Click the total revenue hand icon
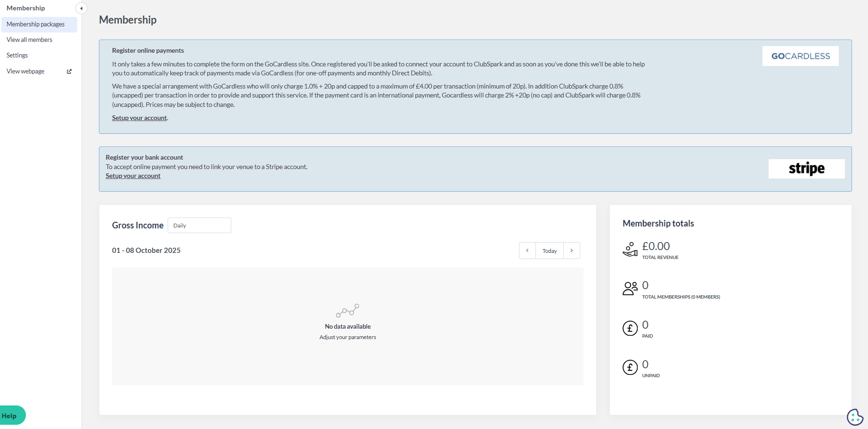Screen dimensions: 868x429 click(630, 250)
